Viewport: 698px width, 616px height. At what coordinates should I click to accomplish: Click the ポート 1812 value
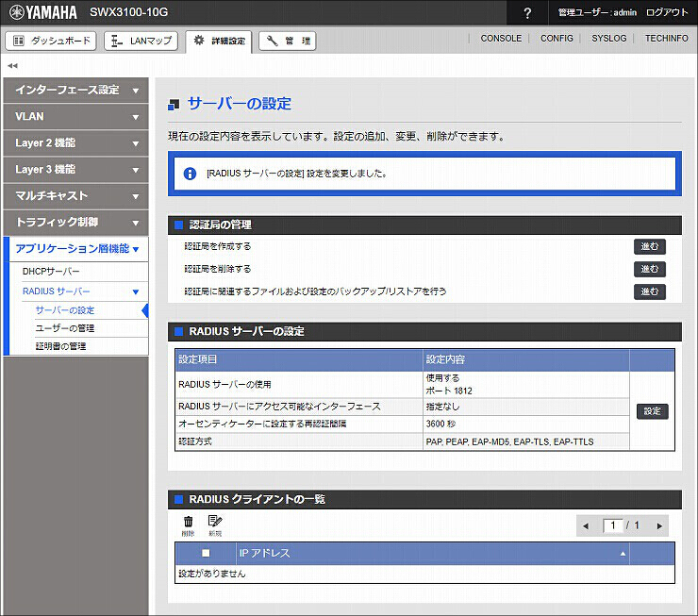pos(449,391)
